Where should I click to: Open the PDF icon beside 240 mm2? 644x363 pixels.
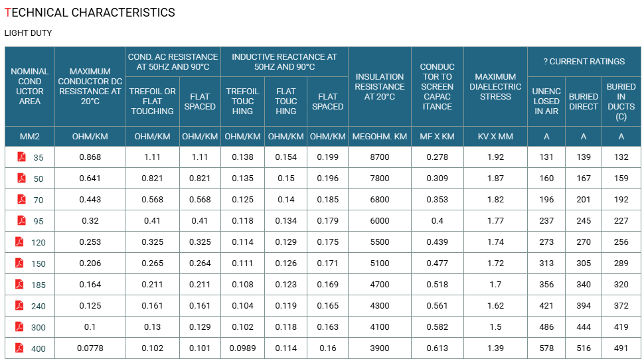pyautogui.click(x=19, y=305)
